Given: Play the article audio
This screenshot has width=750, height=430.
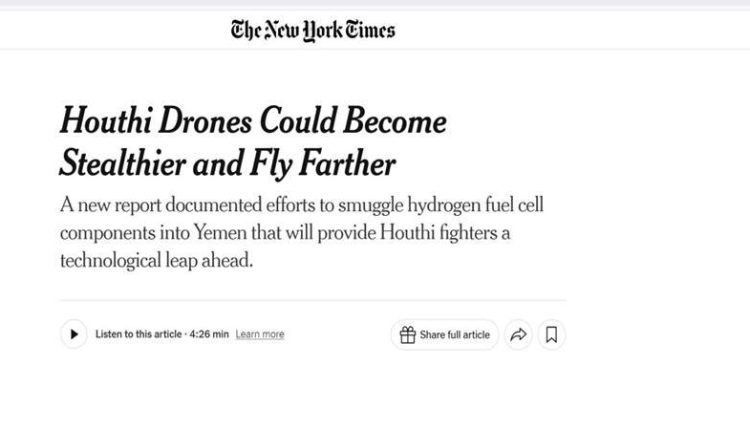Looking at the screenshot, I should 74,334.
